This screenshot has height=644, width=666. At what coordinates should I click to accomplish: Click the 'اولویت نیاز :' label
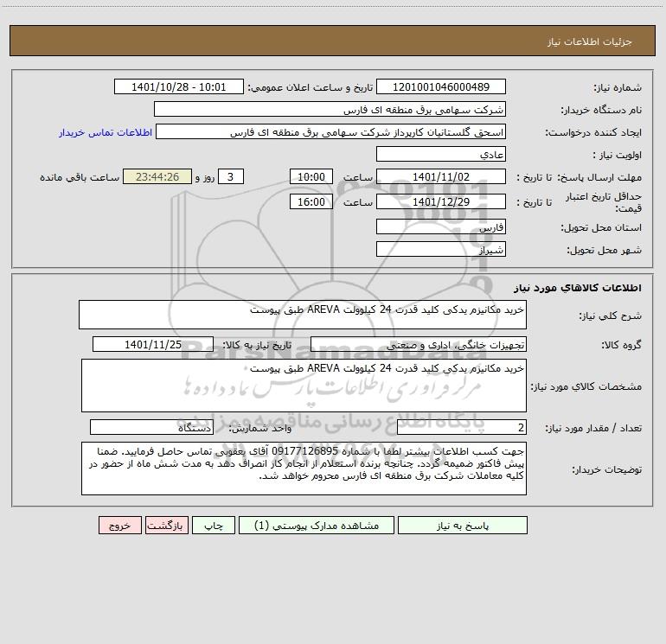click(618, 155)
